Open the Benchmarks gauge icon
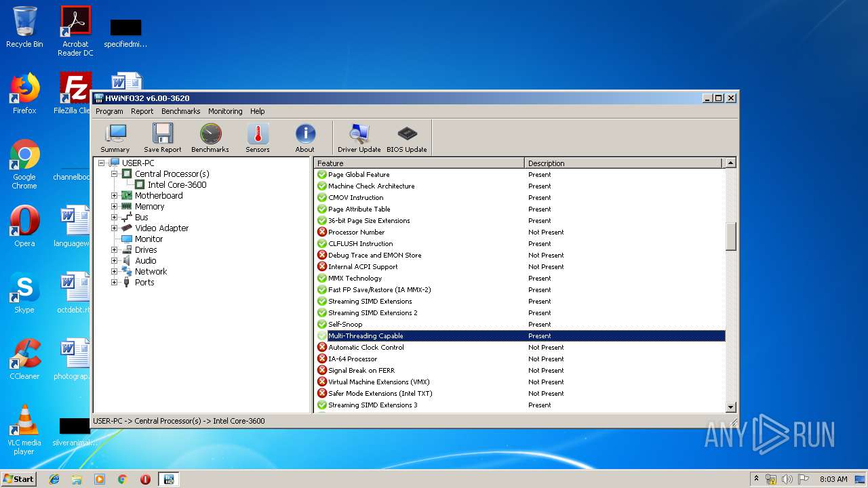The width and height of the screenshot is (868, 488). point(210,138)
